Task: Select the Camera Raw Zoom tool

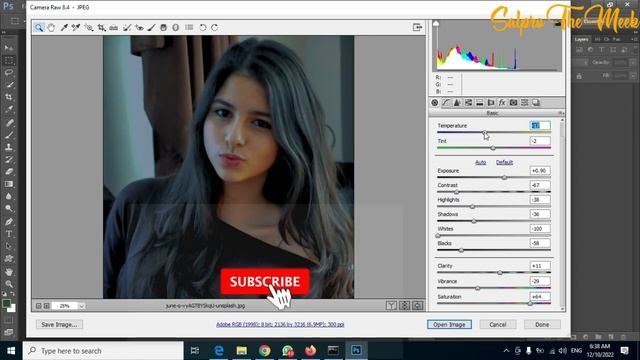Action: (39, 27)
